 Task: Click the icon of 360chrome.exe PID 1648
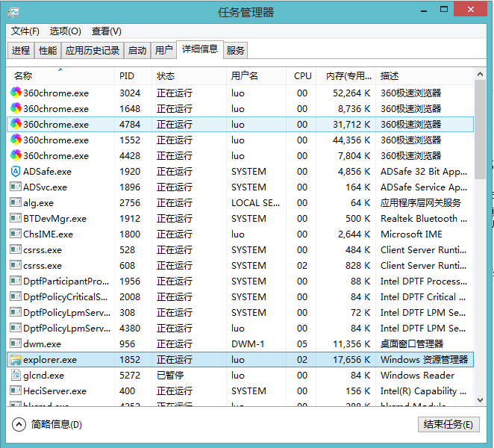(x=16, y=108)
